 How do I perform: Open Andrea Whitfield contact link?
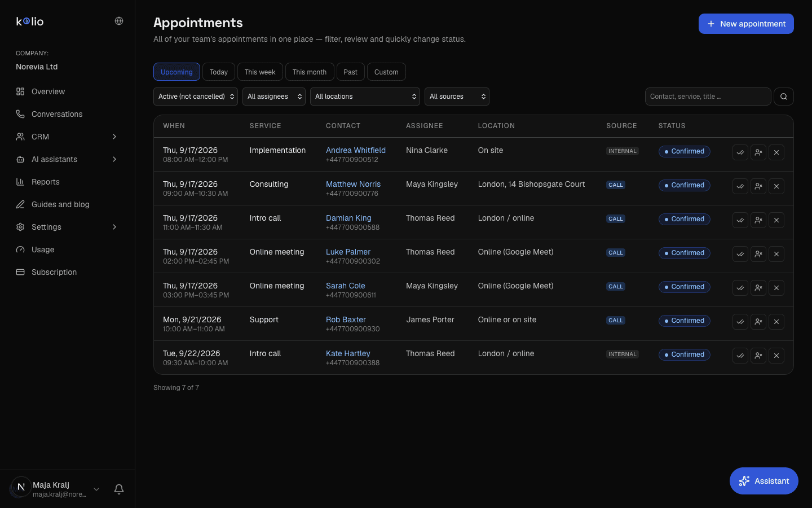[x=356, y=150]
